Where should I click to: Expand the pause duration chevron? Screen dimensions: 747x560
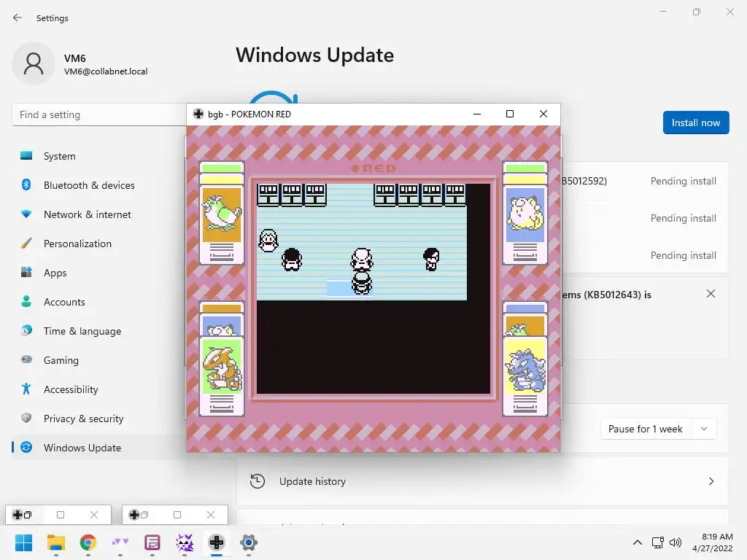pyautogui.click(x=704, y=429)
